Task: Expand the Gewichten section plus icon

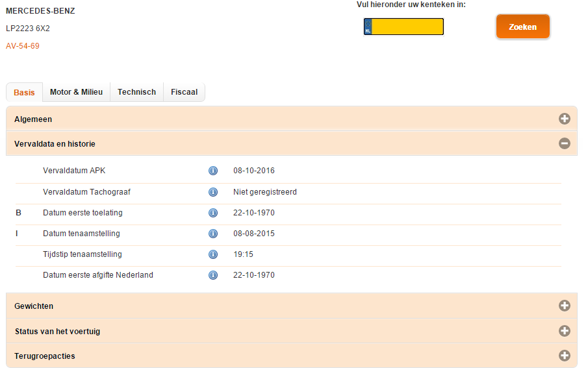Action: click(x=564, y=306)
